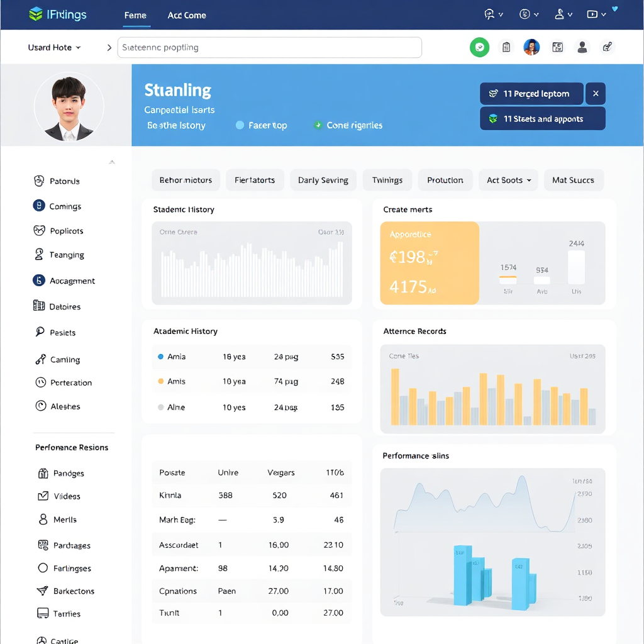Image resolution: width=644 pixels, height=644 pixels.
Task: Select the Facer top radio option
Action: [240, 125]
